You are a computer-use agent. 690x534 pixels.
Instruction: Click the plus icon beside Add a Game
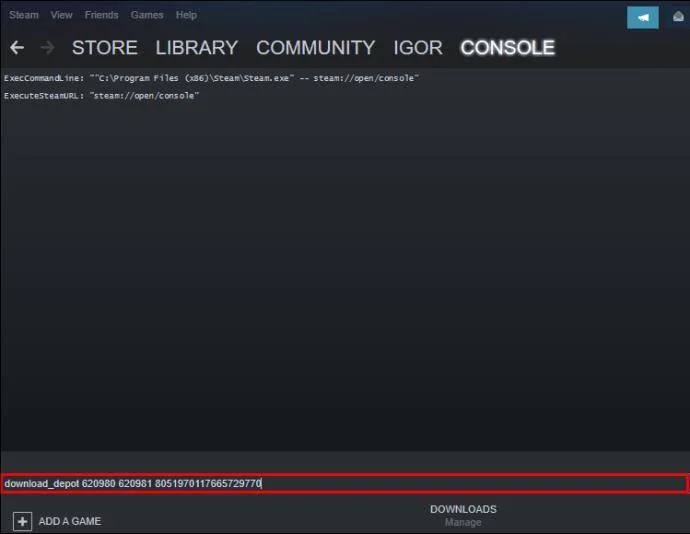click(x=22, y=522)
